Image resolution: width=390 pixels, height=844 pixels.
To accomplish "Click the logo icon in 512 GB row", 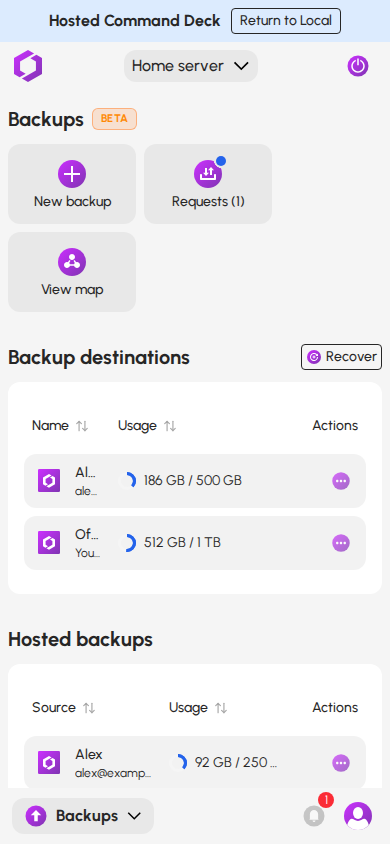I will [49, 543].
